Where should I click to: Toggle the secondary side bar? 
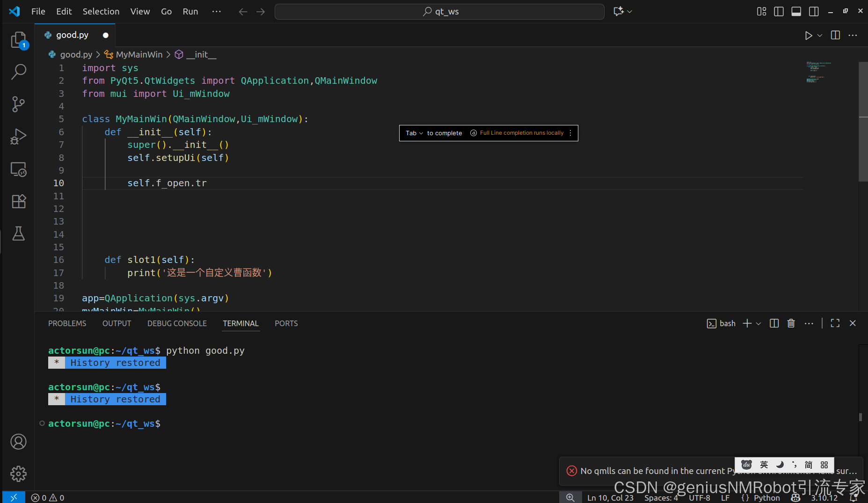point(814,11)
